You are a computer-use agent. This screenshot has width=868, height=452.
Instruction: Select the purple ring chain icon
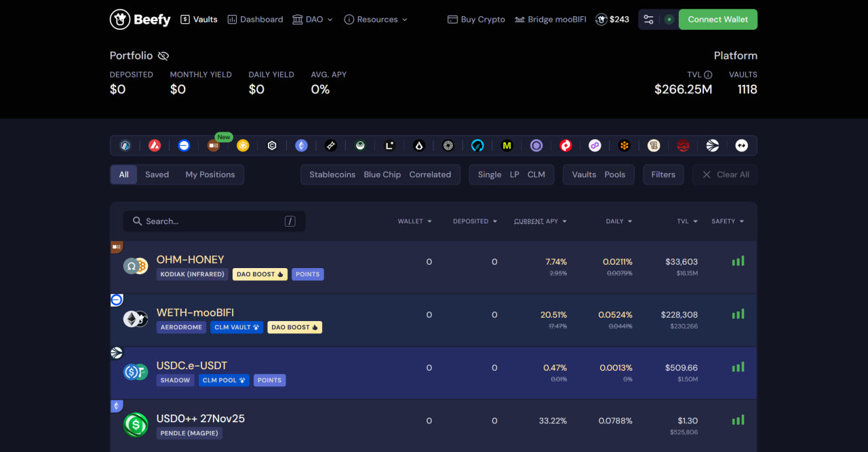536,145
